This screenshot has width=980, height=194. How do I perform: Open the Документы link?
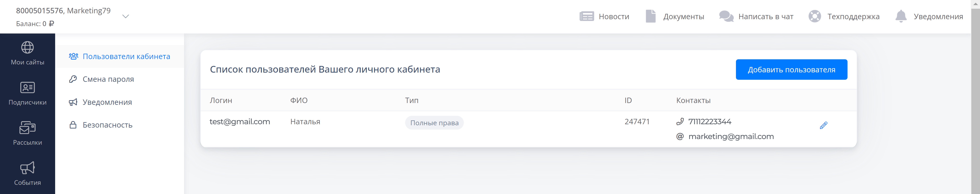pos(683,16)
